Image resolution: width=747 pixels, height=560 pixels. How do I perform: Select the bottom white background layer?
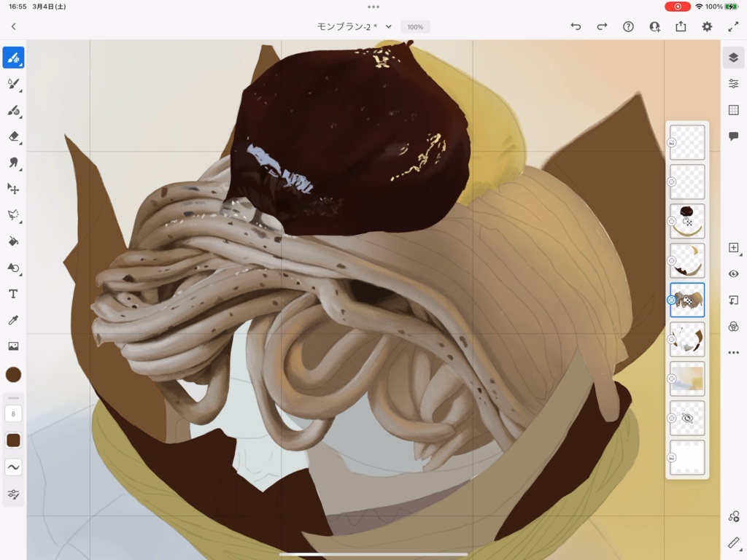[x=687, y=458]
